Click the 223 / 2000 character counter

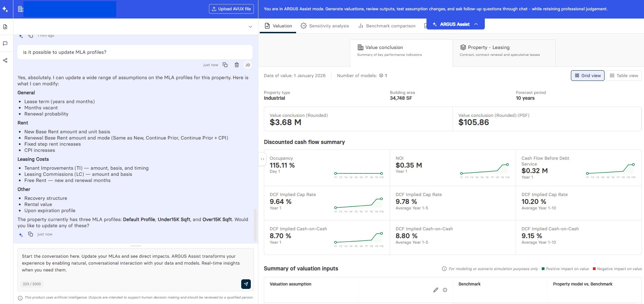[32, 284]
